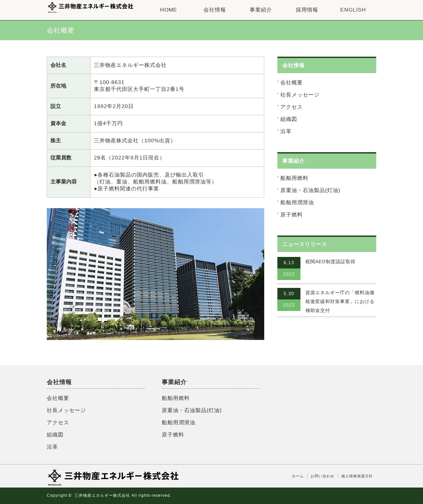Switch to ENGLISH site version
423x504 pixels.
353,10
